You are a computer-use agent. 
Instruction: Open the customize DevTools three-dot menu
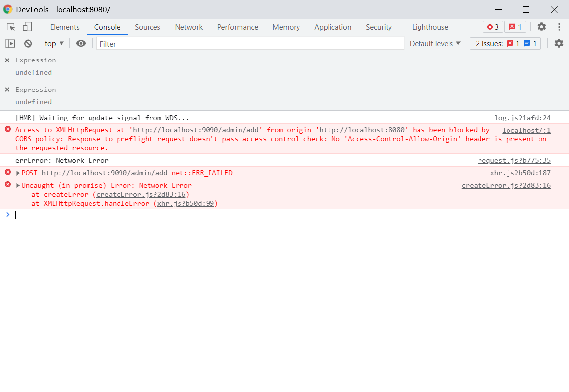coord(559,27)
